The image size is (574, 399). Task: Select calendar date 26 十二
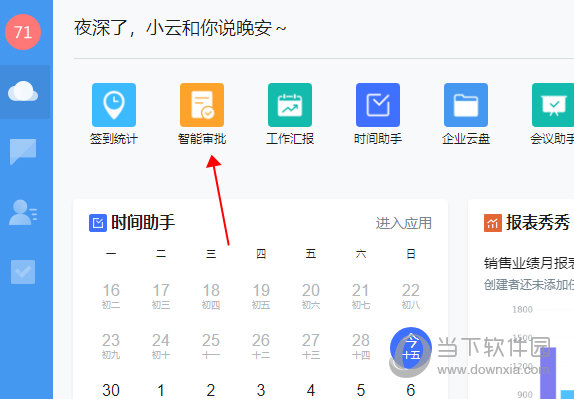pyautogui.click(x=261, y=346)
